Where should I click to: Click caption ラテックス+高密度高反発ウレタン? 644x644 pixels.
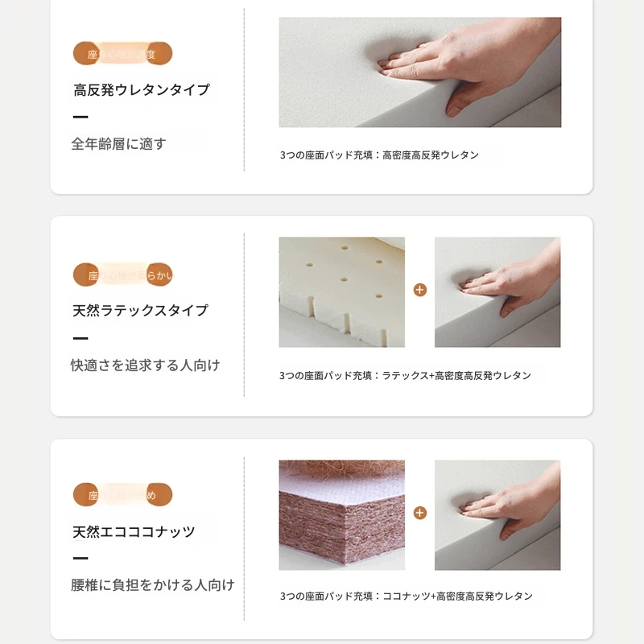coord(456,375)
